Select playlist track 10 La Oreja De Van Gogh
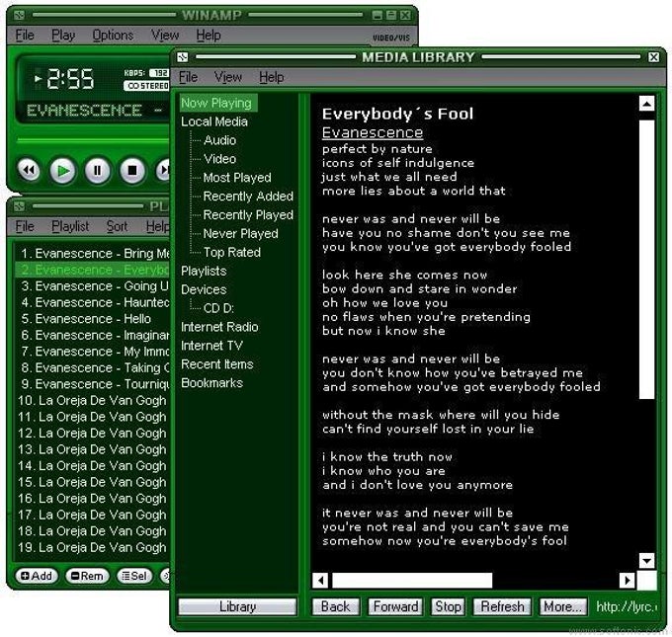Image resolution: width=672 pixels, height=637 pixels. point(93,401)
